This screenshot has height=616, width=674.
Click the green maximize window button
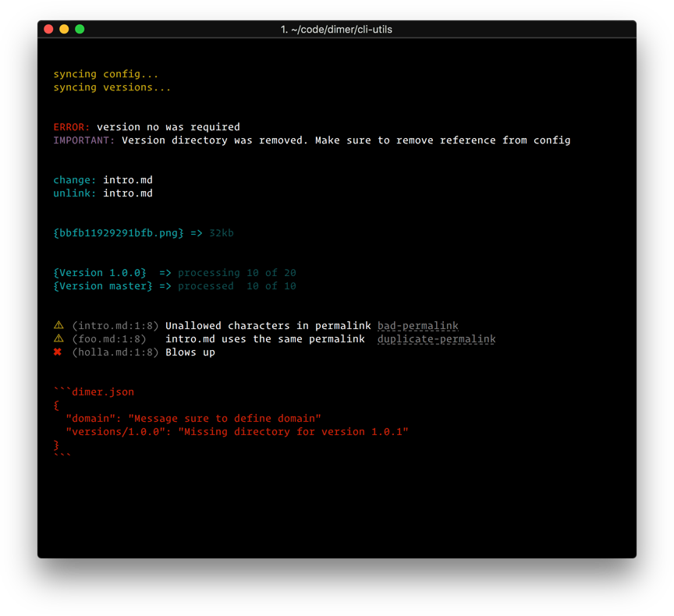coord(80,29)
